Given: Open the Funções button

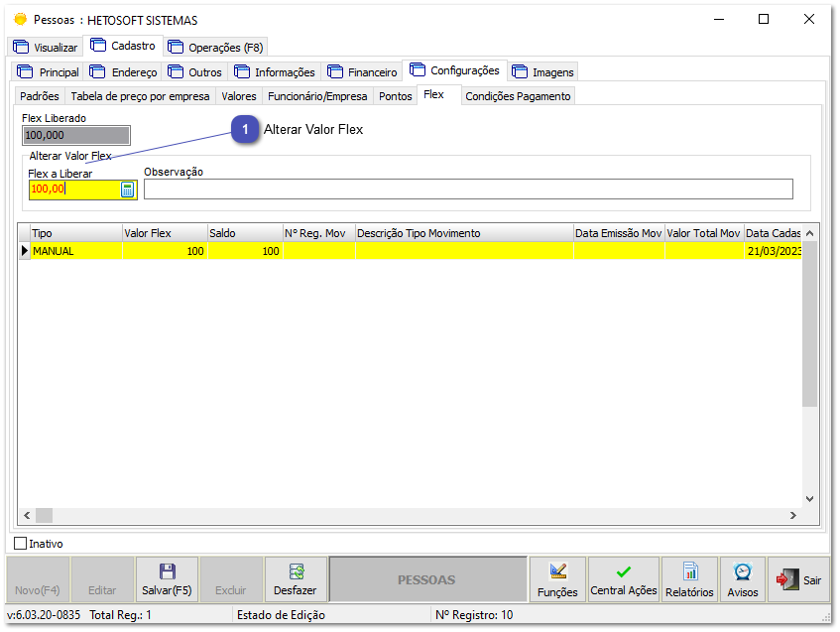Looking at the screenshot, I should pos(556,579).
